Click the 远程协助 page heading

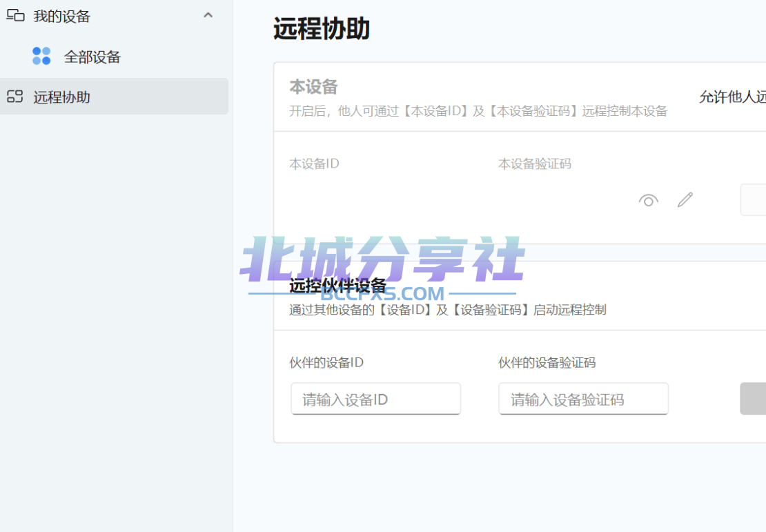[x=322, y=28]
